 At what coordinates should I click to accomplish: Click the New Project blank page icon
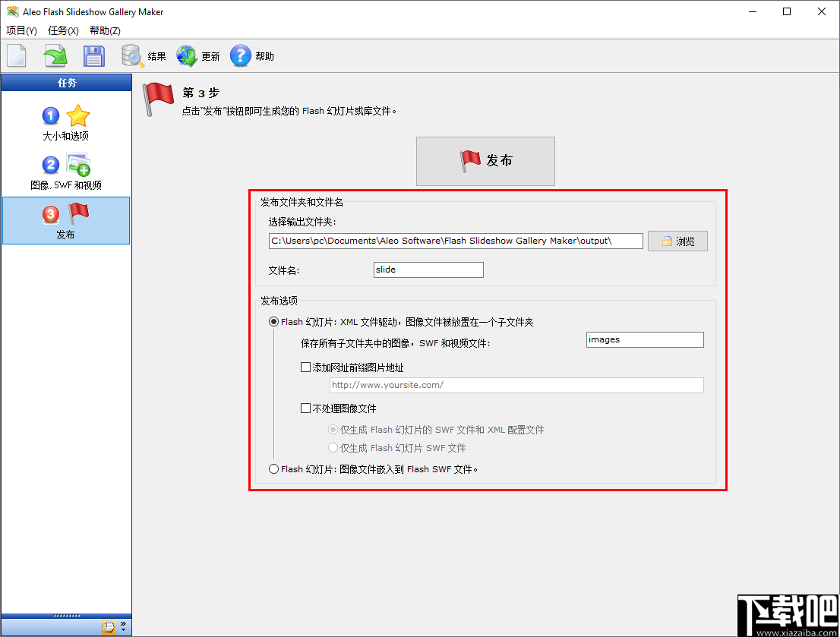click(17, 55)
